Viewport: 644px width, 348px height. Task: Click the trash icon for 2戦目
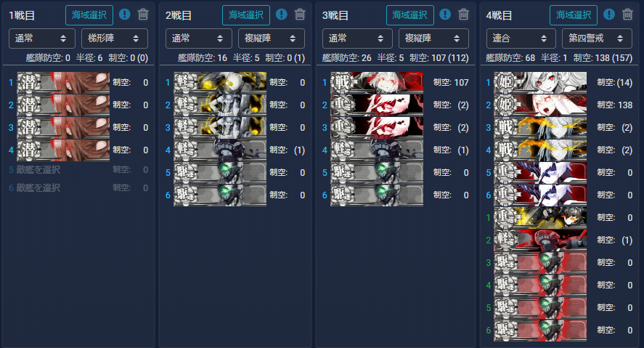(300, 15)
